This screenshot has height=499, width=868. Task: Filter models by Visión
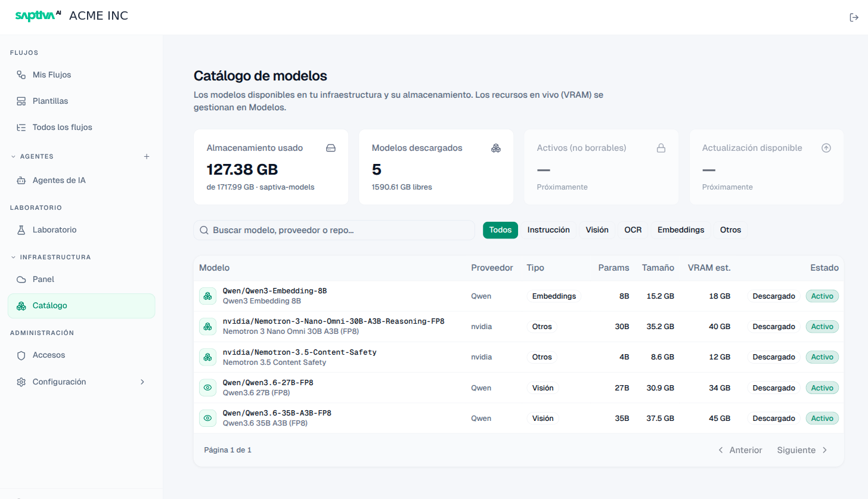[597, 230]
